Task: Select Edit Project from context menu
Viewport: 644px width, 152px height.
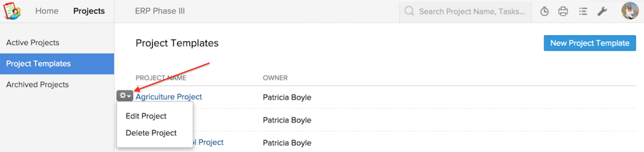Action: coord(146,116)
